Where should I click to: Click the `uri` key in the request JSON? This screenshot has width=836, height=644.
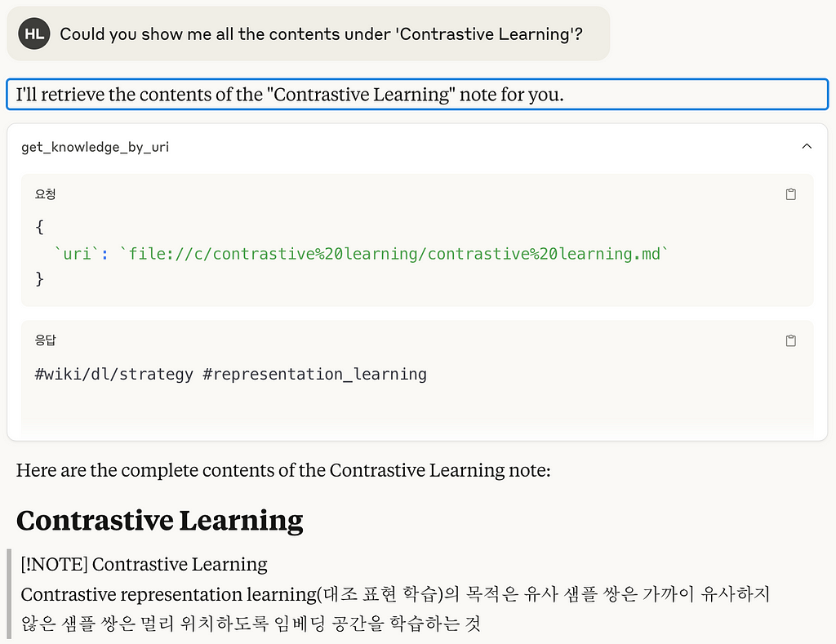[77, 254]
